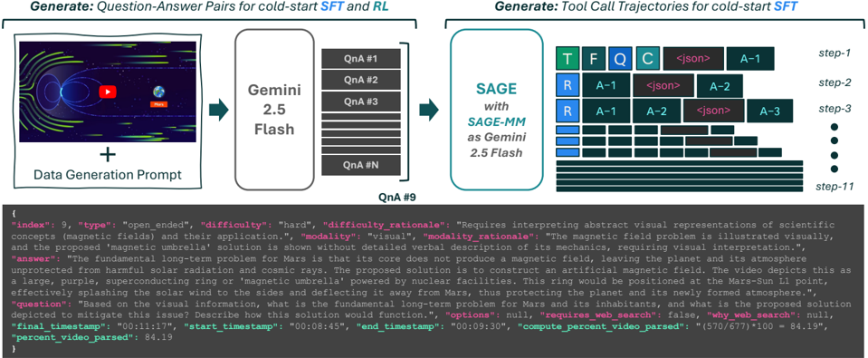Select the blue Q block in step-1
Image resolution: width=868 pixels, height=358 pixels.
click(620, 58)
